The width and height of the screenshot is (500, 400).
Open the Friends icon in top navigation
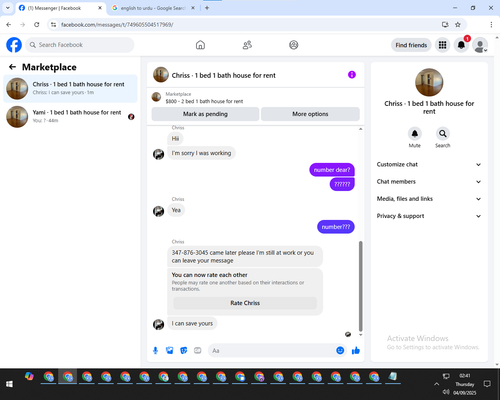point(247,45)
